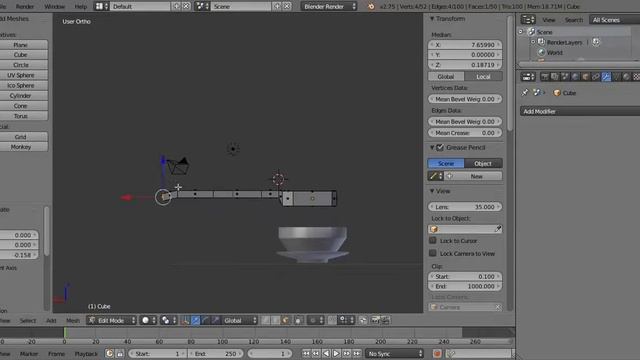Set Grease Pencil source to Object
This screenshot has height=360, width=640.
point(483,164)
